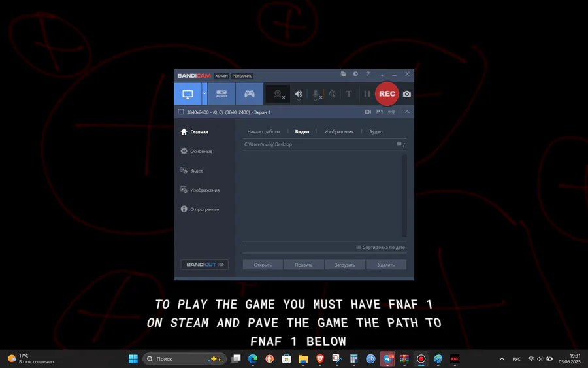Open WinRAR from taskbar
The image size is (588, 368).
click(404, 359)
